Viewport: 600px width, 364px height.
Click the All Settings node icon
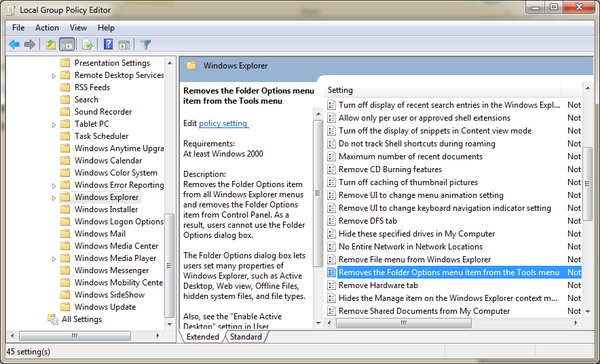tap(53, 319)
